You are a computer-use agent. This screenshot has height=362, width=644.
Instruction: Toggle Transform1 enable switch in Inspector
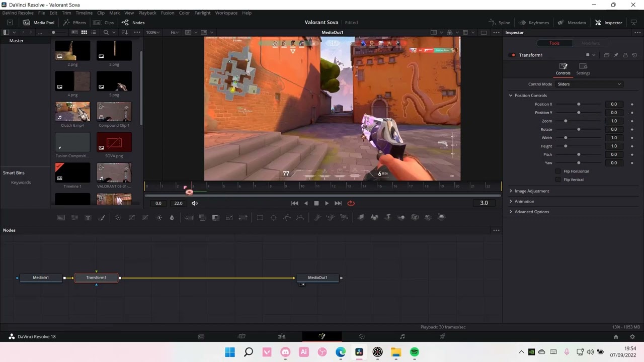click(513, 55)
